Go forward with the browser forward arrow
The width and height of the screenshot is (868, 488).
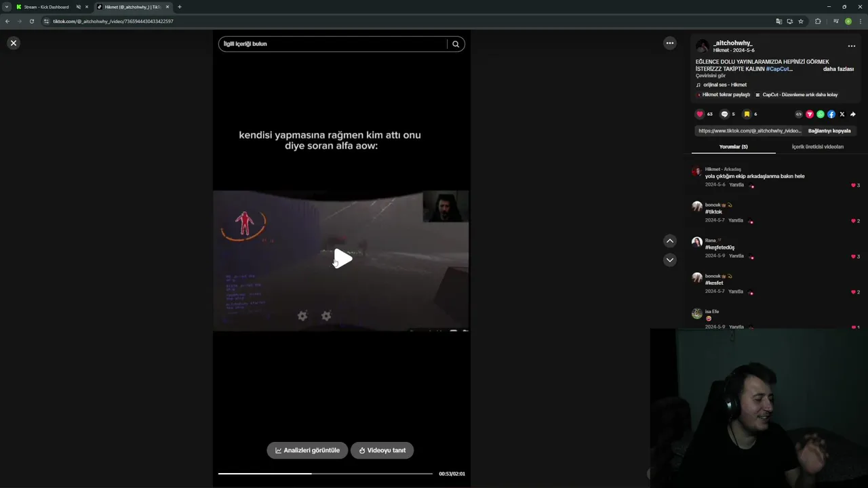[19, 21]
